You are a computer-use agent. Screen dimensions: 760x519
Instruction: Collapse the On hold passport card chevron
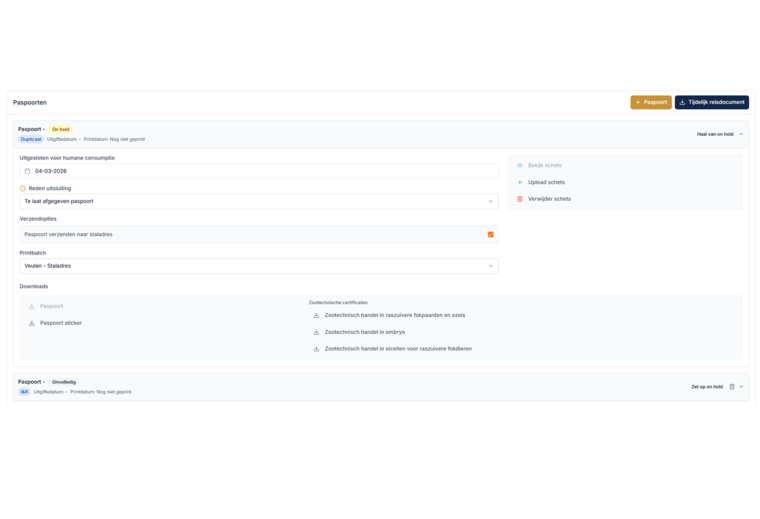coord(741,134)
